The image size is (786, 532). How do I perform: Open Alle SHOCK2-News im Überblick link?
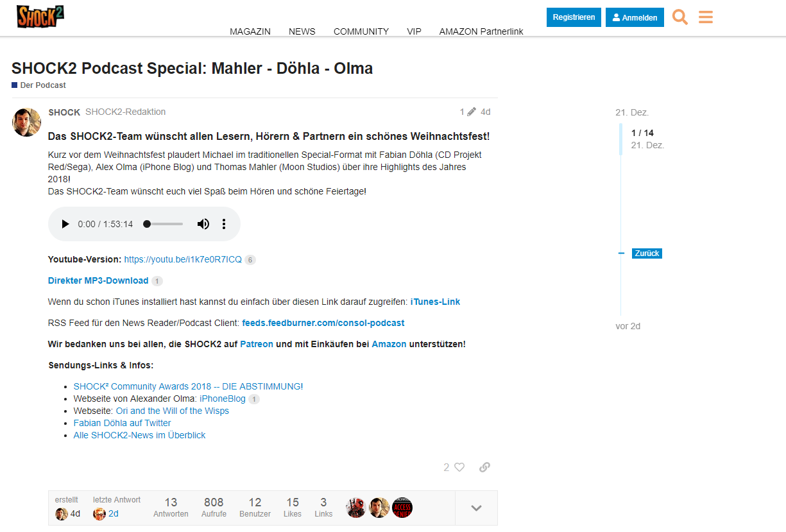(x=140, y=436)
